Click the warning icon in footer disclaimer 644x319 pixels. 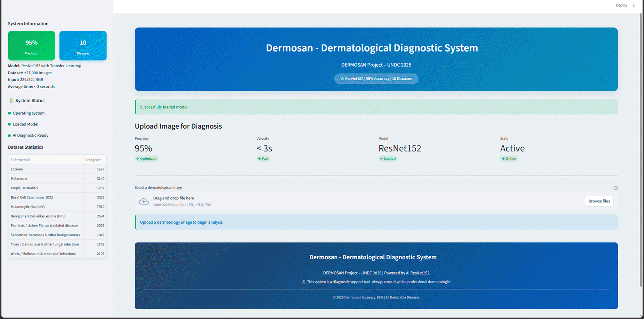(304, 282)
